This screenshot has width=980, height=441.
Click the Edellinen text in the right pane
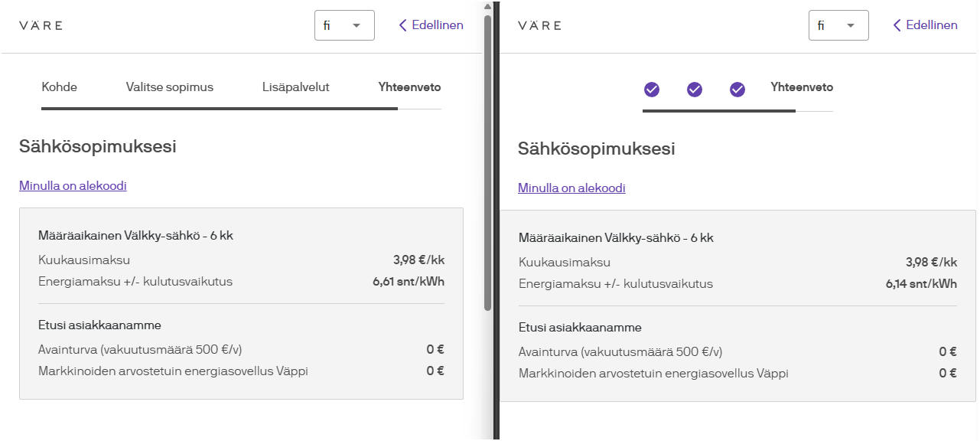[x=932, y=25]
